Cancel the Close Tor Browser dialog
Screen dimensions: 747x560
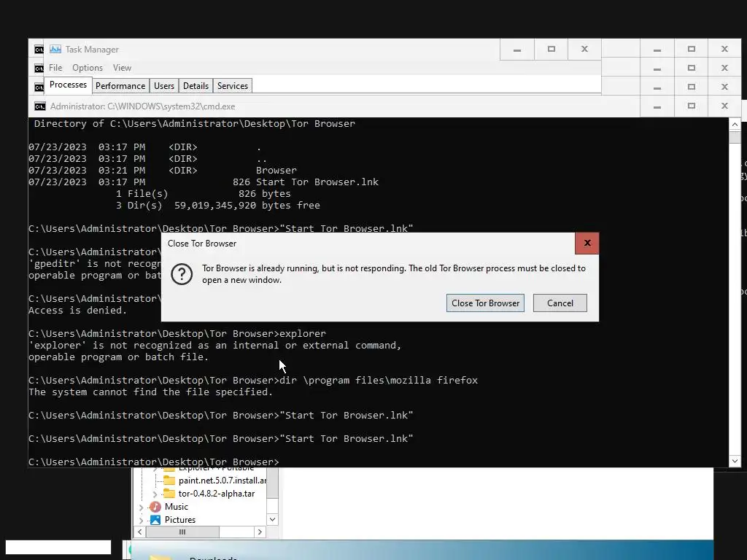tap(560, 303)
